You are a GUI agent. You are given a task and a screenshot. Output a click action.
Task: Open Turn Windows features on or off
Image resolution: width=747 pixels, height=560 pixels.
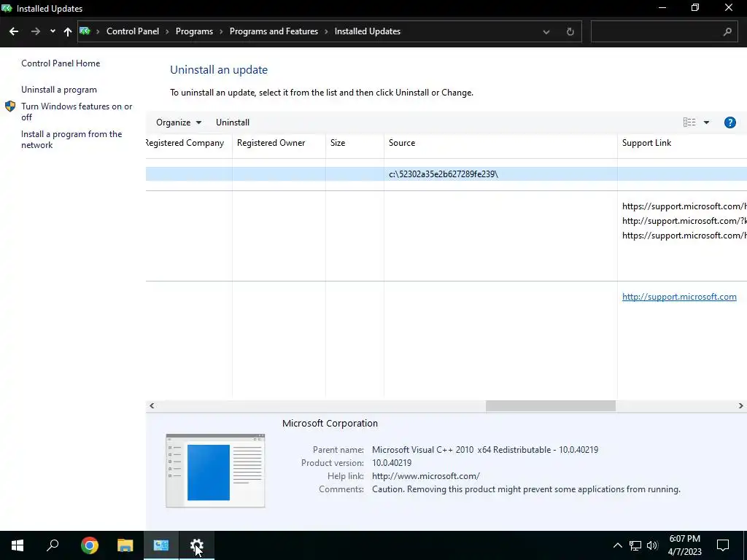(x=76, y=112)
